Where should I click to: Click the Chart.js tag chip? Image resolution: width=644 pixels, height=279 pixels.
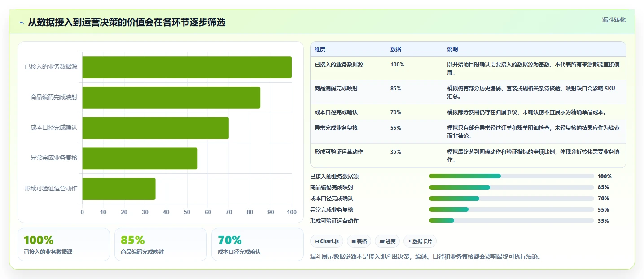point(327,241)
